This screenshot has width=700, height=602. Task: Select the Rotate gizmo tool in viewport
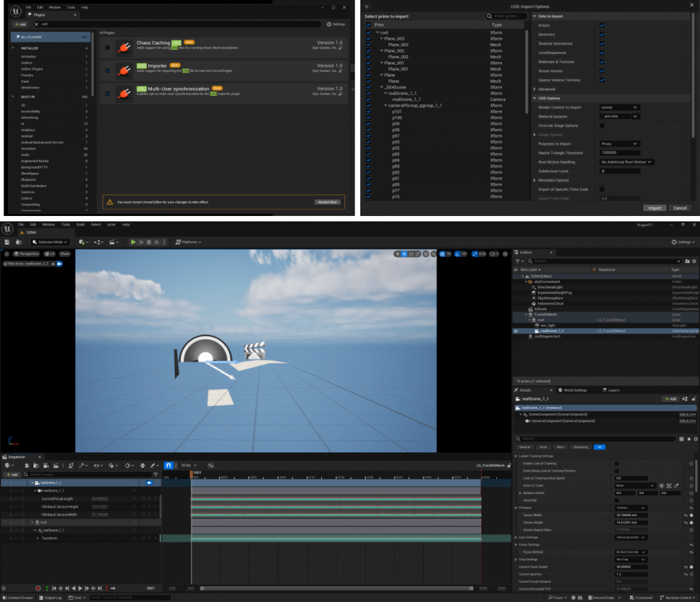click(411, 254)
